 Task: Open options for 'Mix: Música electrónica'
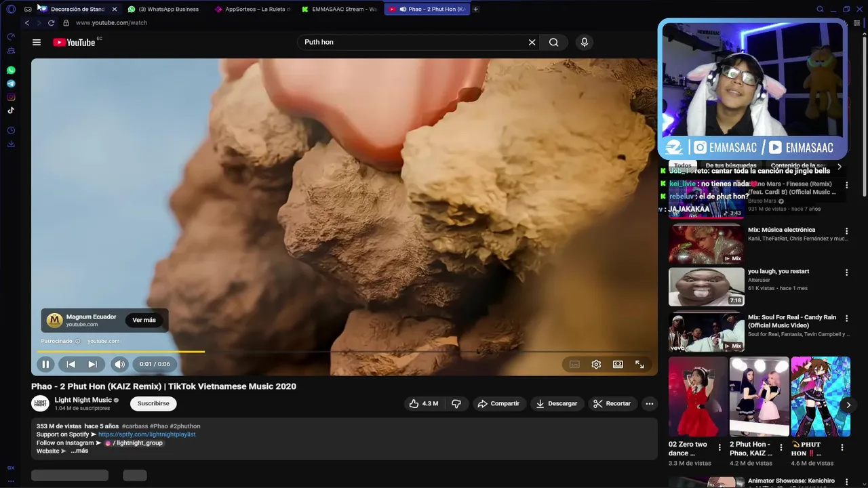point(846,231)
